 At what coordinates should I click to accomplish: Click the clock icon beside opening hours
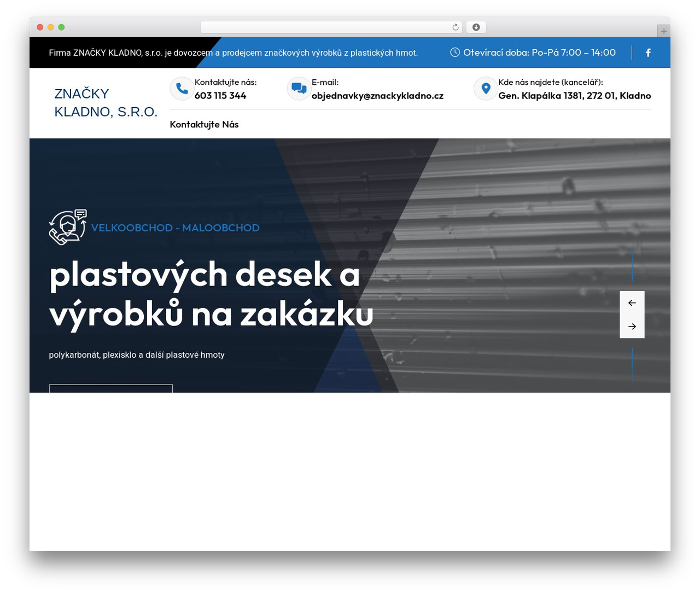455,53
